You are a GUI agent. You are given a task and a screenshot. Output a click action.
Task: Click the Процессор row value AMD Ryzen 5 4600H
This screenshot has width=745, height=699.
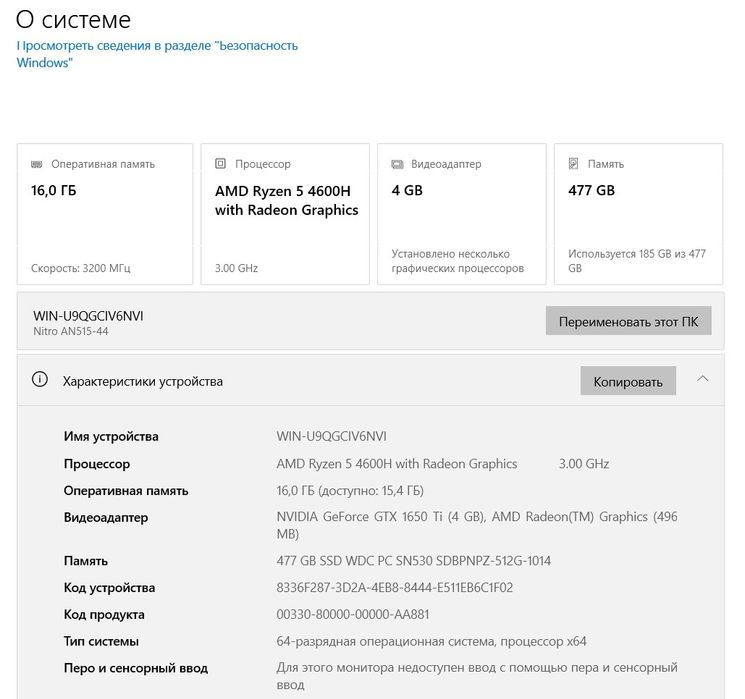397,463
